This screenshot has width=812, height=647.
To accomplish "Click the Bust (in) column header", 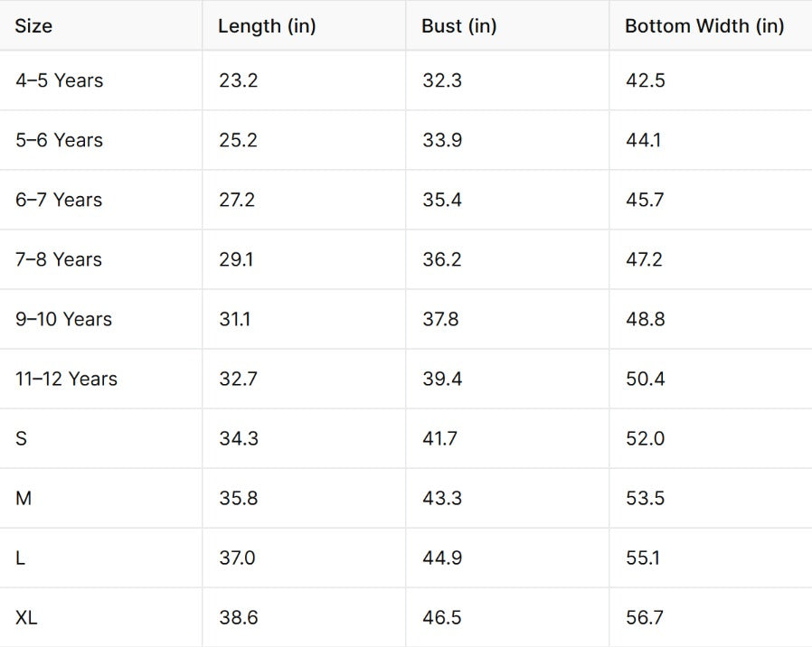I will (x=458, y=26).
